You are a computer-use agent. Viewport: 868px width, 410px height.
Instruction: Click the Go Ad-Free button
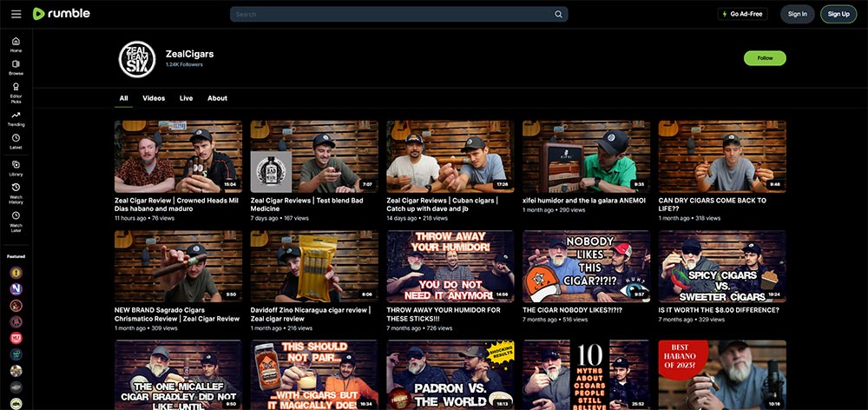click(742, 14)
